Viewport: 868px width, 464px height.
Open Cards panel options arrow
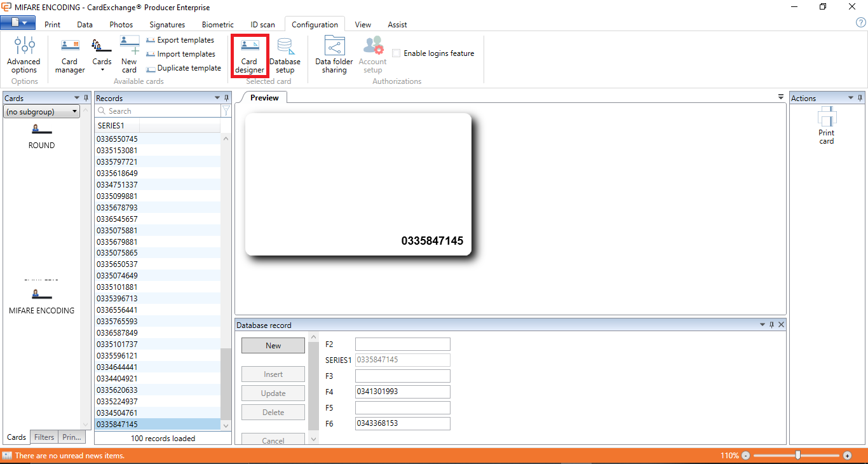click(x=77, y=98)
